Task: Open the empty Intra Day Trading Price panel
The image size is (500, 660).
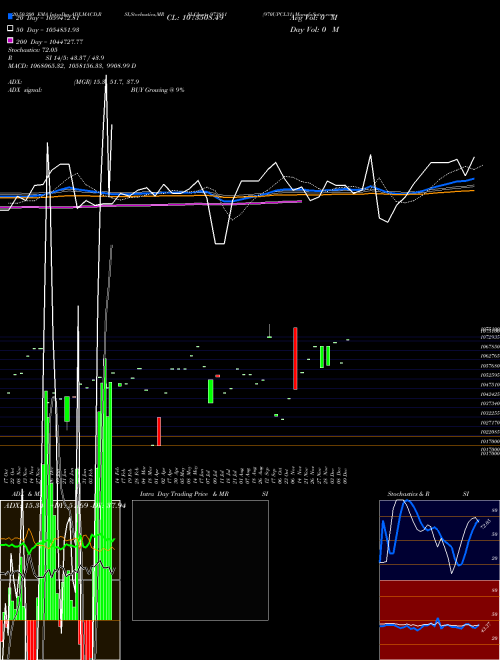Action: (200, 560)
